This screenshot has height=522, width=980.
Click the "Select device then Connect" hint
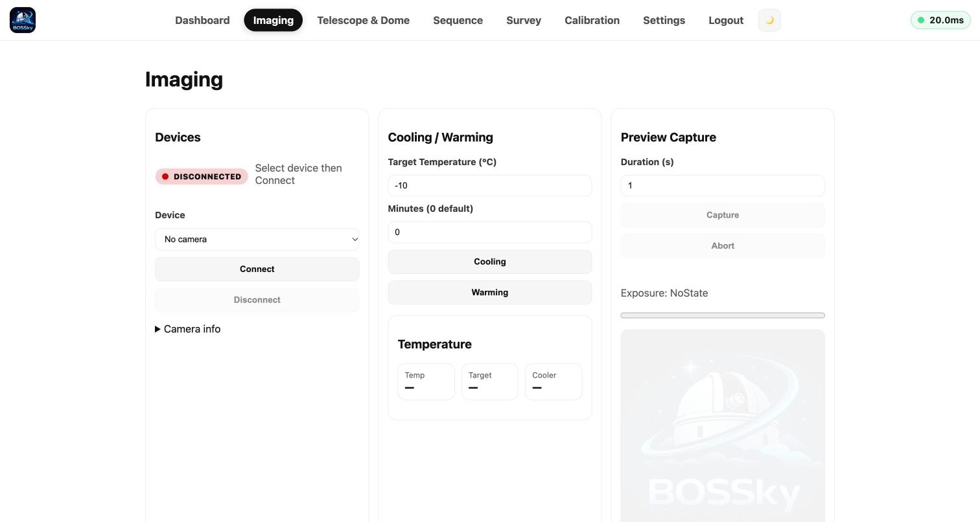[x=298, y=174]
